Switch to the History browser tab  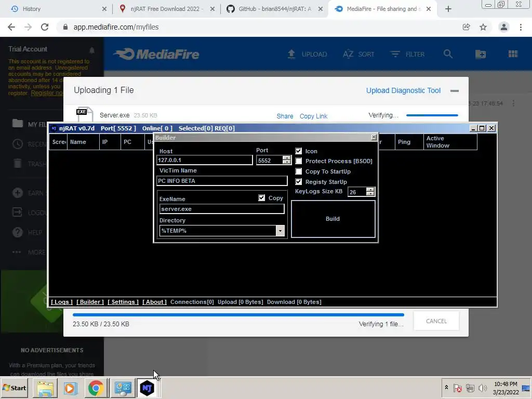pyautogui.click(x=58, y=9)
